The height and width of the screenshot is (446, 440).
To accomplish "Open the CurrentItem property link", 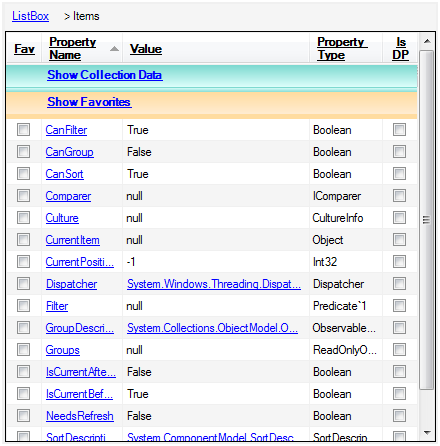I will point(73,240).
